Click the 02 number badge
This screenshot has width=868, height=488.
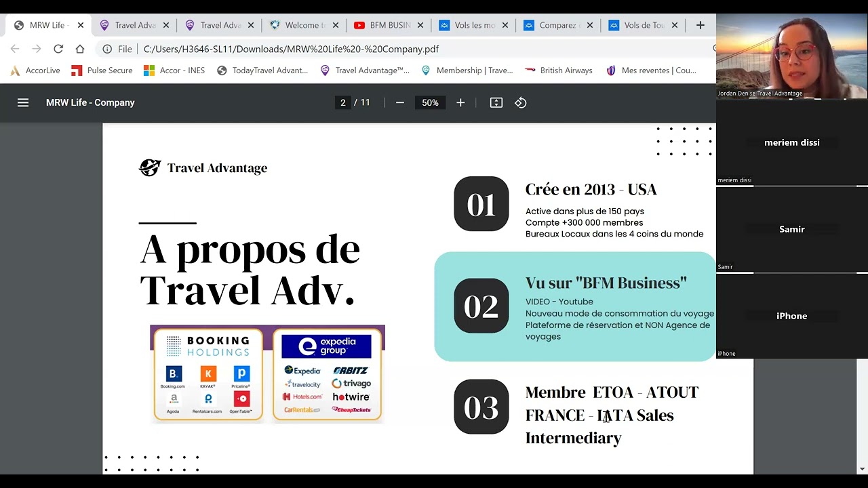pos(481,306)
